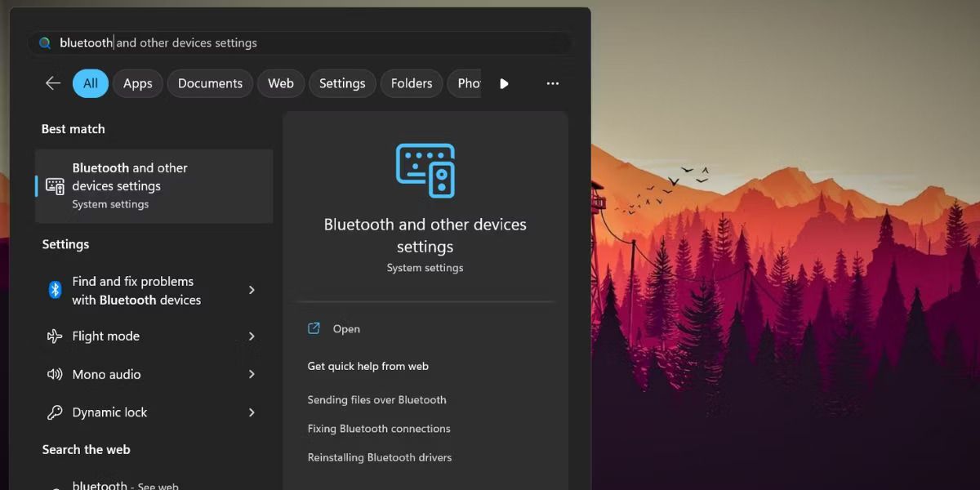Open Bluetooth and other devices best match
Screen dimensions: 980x490
point(154,185)
